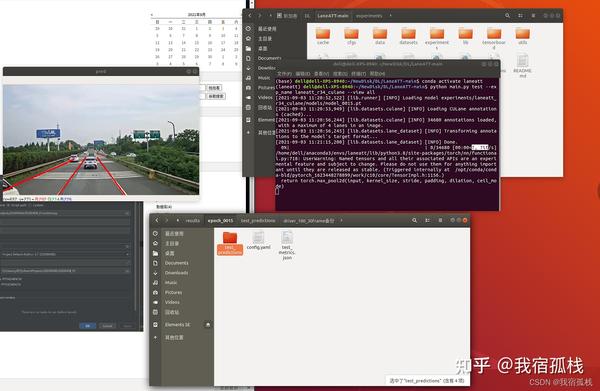Click search icon in epoch_0015 file window
Image resolution: width=600 pixels, height=391 pixels.
point(414,220)
